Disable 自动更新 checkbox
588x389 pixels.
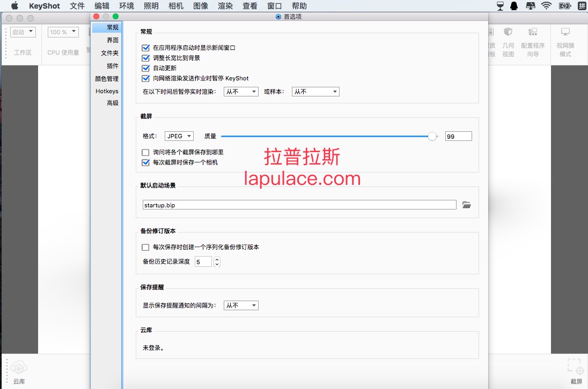coord(145,68)
